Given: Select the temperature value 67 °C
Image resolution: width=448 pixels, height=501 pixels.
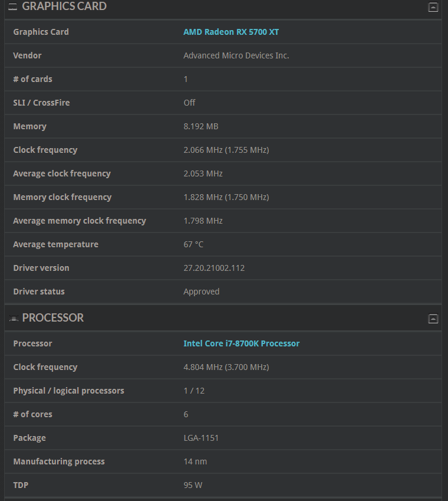Looking at the screenshot, I should (193, 245).
